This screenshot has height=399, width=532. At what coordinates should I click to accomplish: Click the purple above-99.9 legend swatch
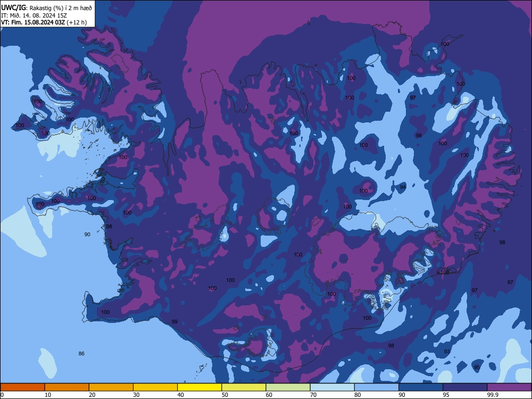tap(509, 387)
